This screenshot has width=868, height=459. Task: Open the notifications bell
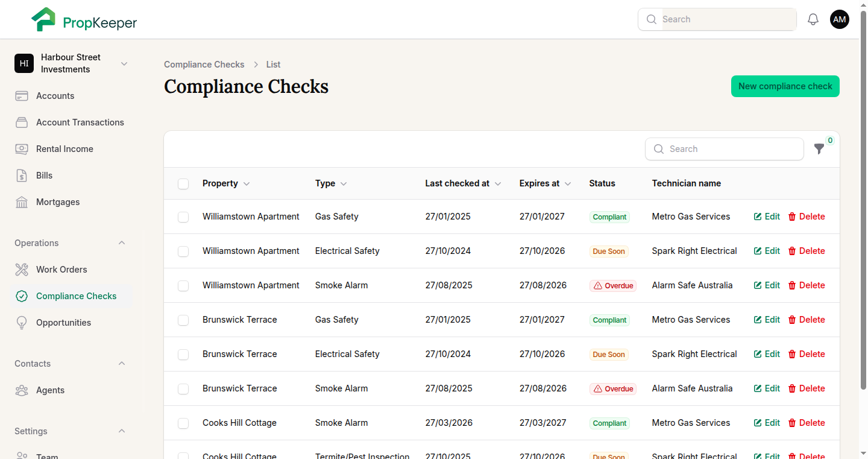click(813, 19)
